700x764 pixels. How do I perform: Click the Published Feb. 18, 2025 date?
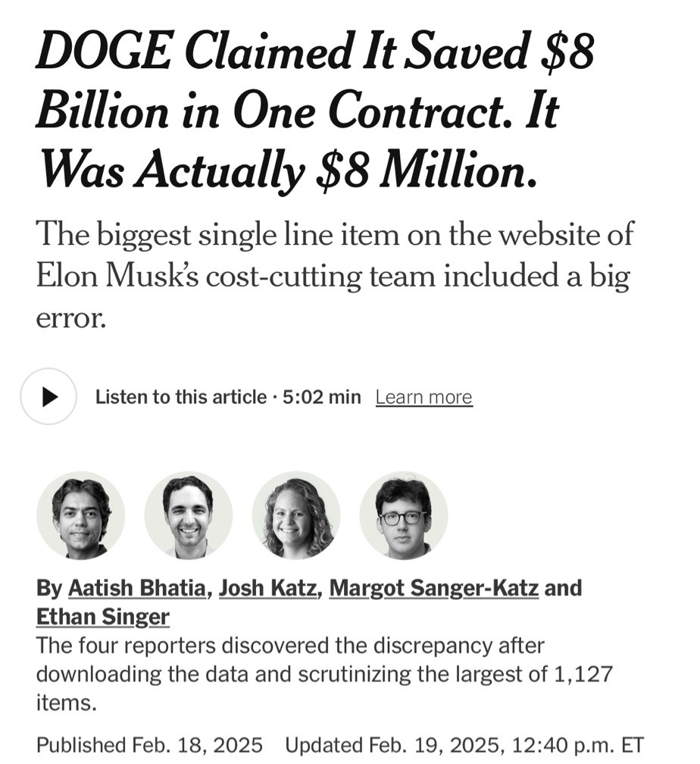point(149,745)
